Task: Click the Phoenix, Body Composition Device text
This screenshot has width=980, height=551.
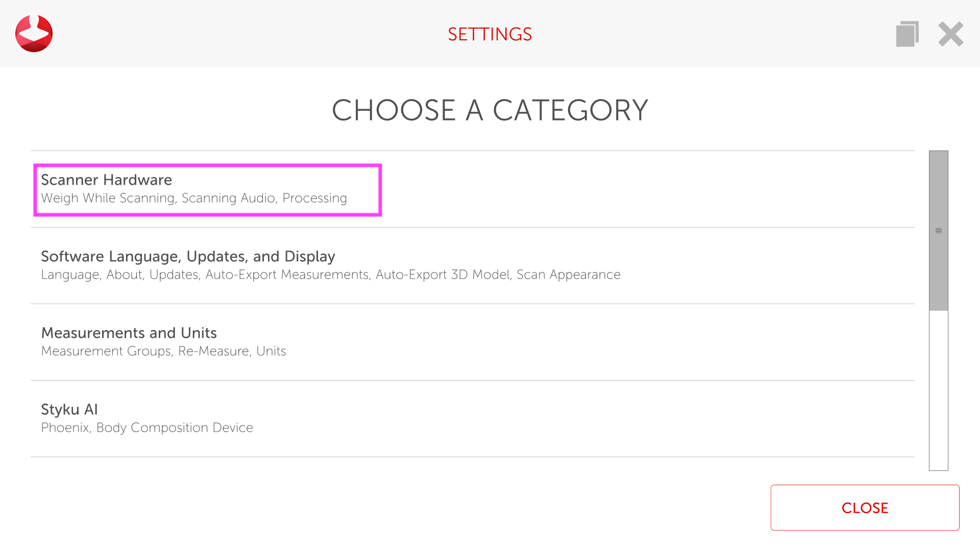Action: [x=147, y=428]
